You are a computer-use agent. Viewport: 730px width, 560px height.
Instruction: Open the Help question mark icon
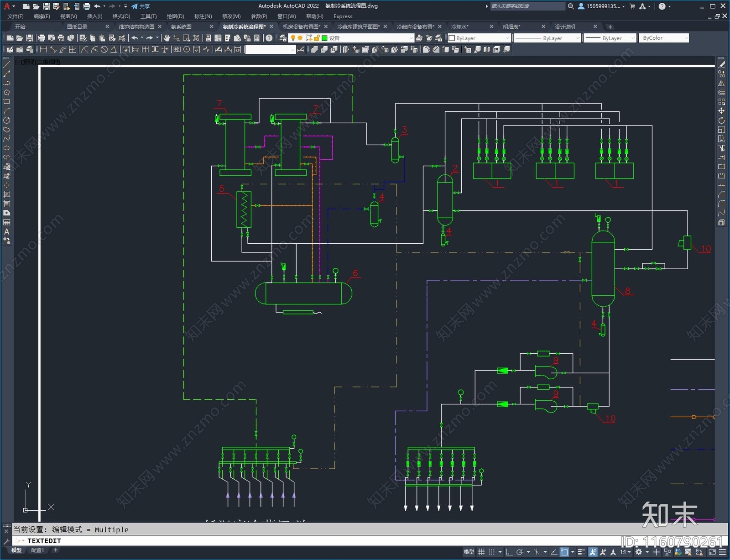pos(269,38)
